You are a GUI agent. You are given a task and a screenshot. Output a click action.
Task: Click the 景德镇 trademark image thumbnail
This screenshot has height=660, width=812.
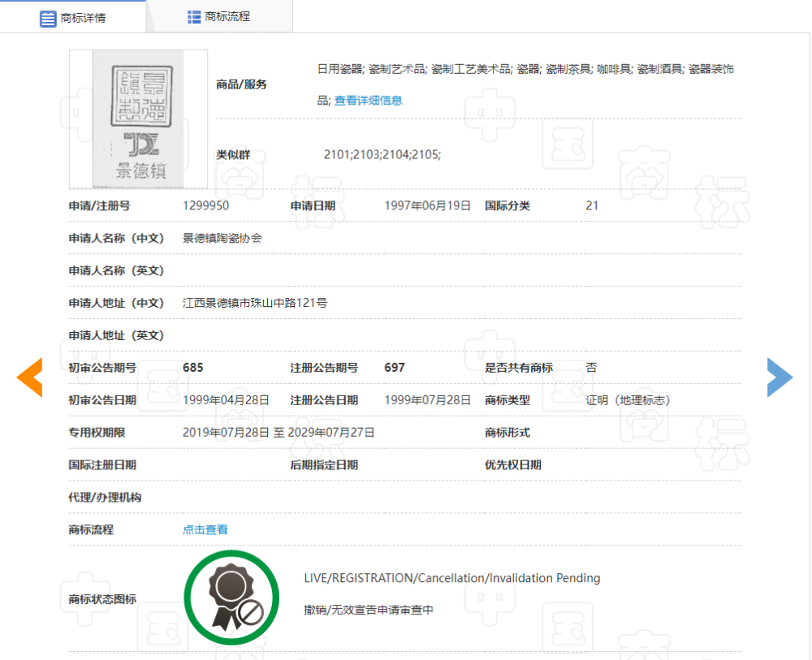(x=138, y=119)
